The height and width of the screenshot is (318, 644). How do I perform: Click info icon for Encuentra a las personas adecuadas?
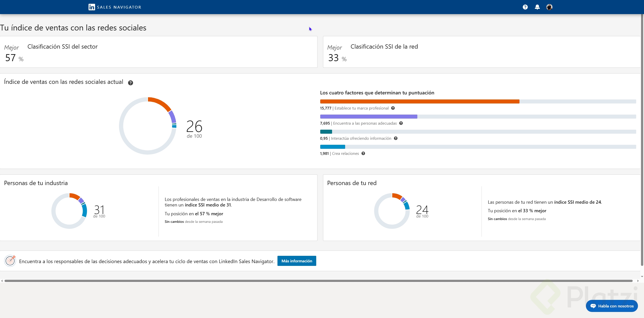point(401,123)
